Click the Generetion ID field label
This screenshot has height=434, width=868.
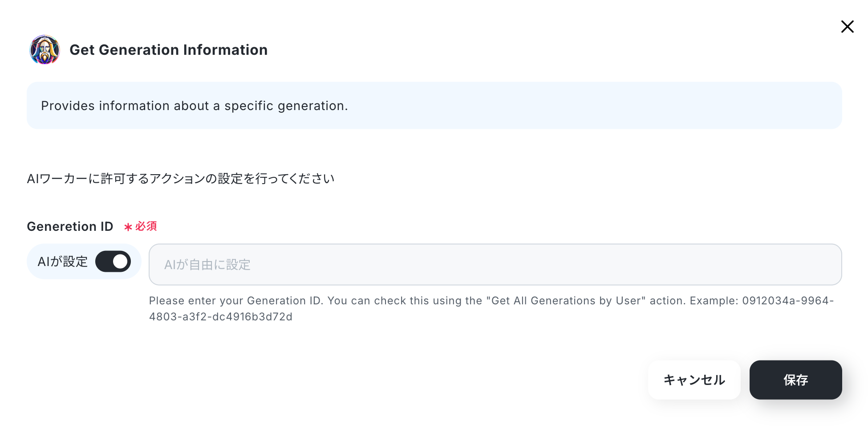click(x=70, y=226)
